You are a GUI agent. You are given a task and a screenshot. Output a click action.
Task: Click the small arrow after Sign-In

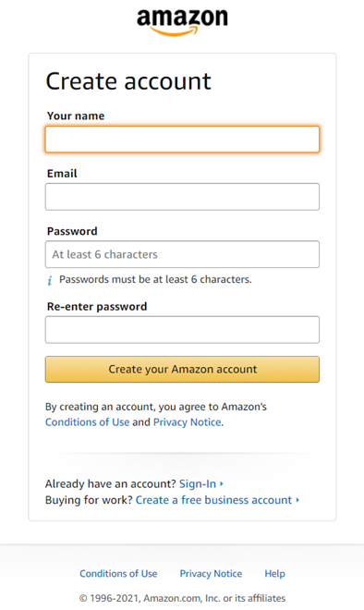(222, 483)
